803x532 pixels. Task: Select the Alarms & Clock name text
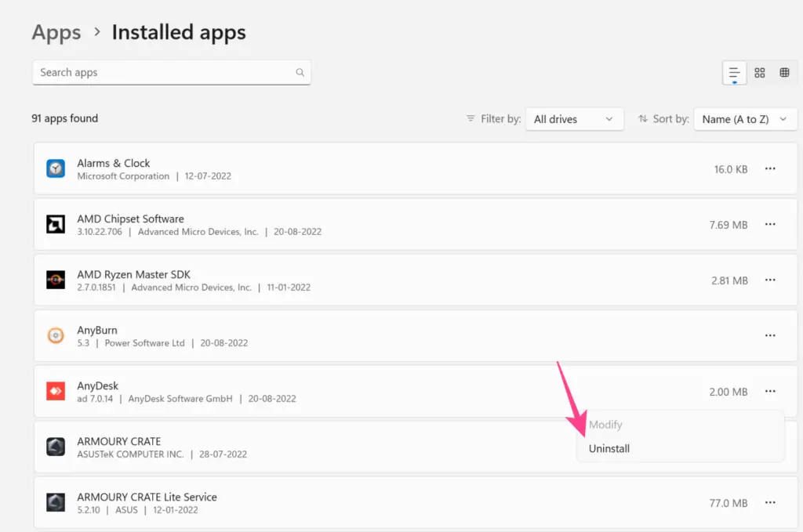coord(113,163)
